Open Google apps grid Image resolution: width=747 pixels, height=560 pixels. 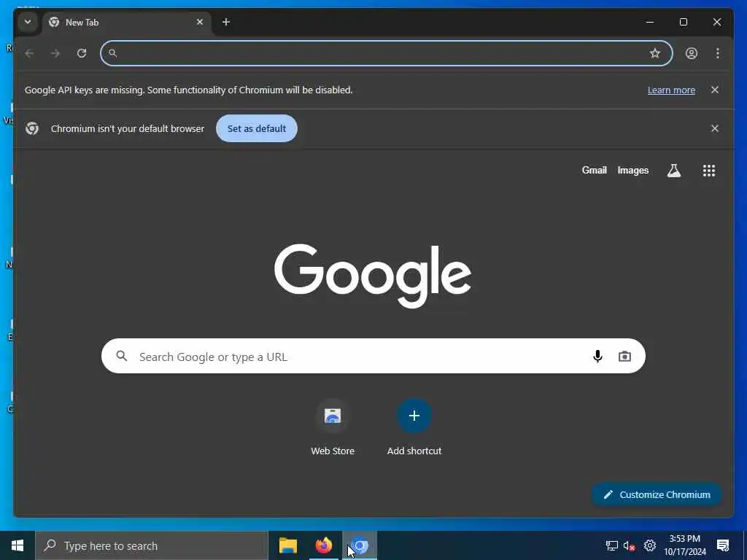(709, 171)
